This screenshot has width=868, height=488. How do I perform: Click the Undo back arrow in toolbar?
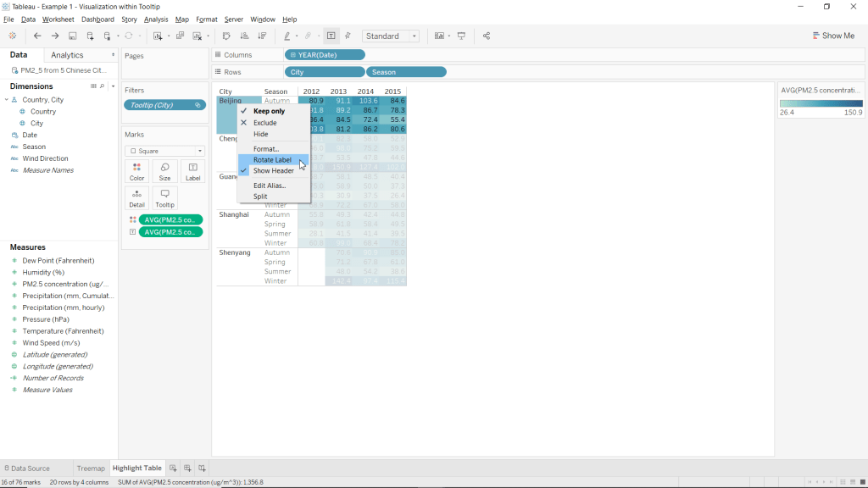coord(37,36)
